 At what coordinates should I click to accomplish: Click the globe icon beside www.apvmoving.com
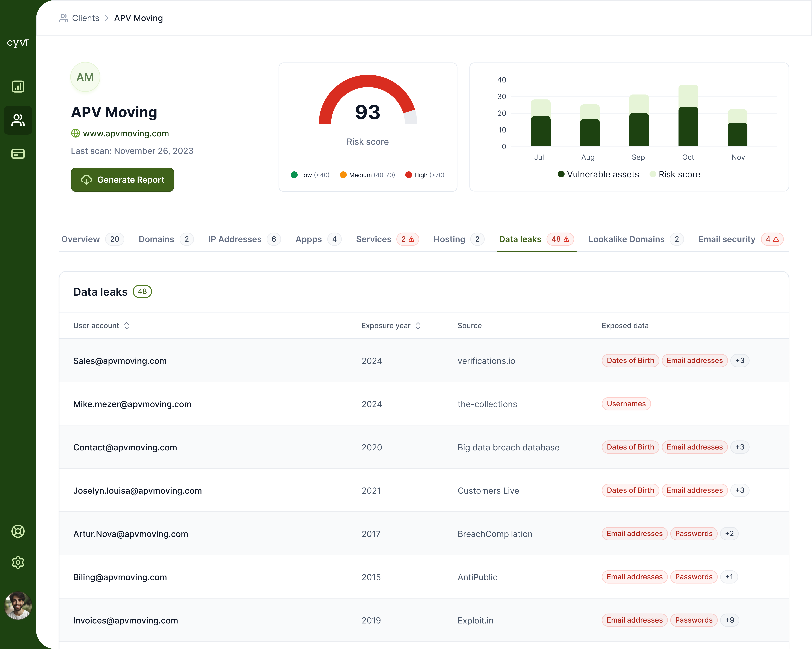(x=75, y=133)
